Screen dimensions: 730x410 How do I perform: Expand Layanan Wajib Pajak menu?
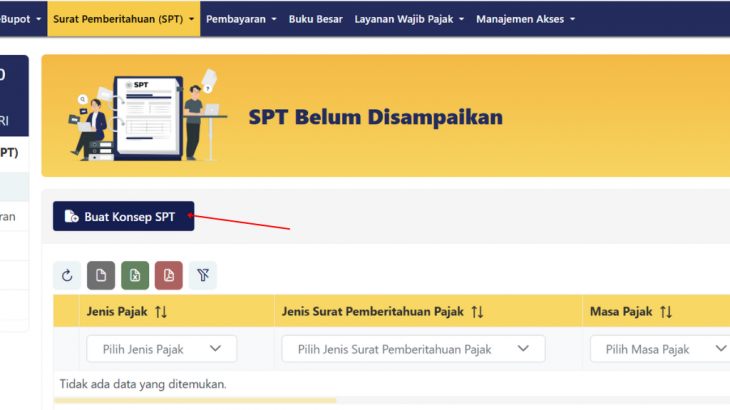click(x=408, y=18)
